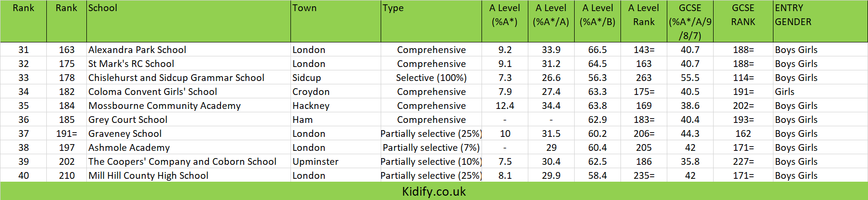This screenshot has width=868, height=200.
Task: Select the Selective (100%) type cell
Action: 431,78
